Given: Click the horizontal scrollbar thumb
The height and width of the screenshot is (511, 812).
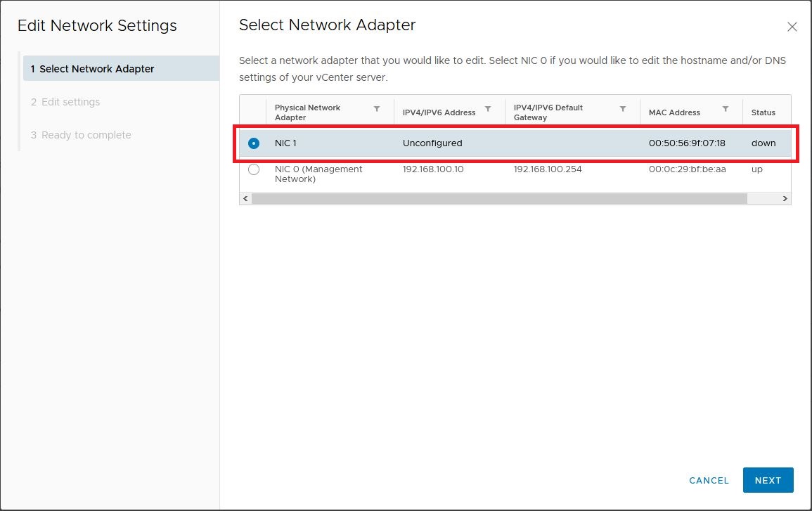Looking at the screenshot, I should click(x=499, y=199).
